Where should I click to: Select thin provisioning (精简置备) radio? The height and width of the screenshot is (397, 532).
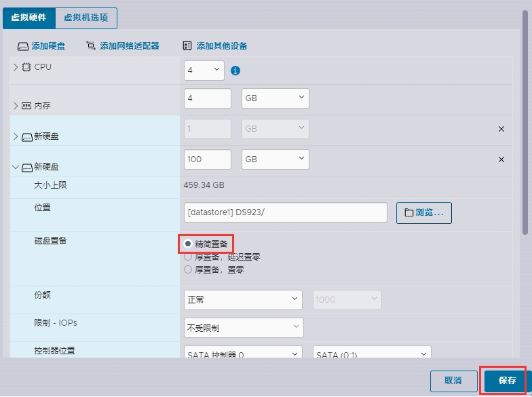188,244
